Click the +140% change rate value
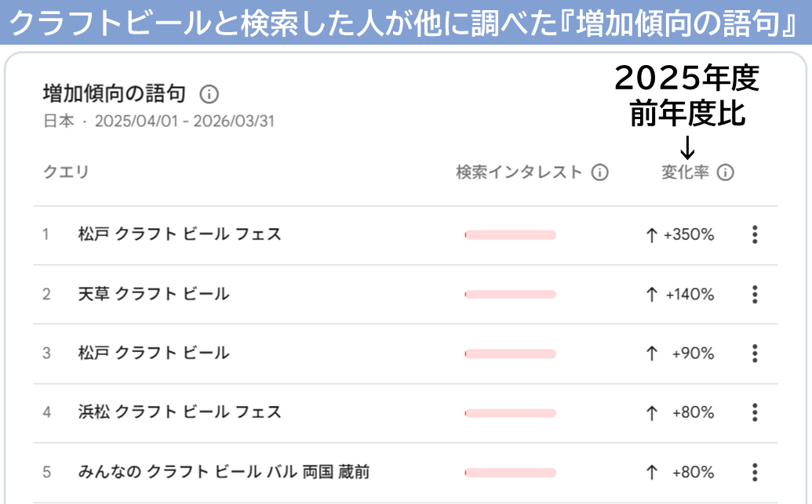 click(689, 294)
